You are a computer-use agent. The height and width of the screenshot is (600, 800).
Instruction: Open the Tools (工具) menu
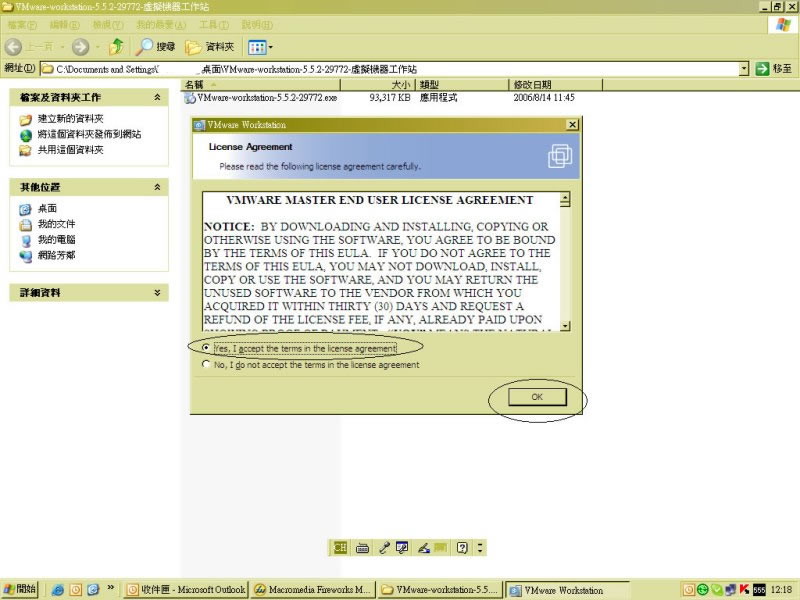click(214, 25)
